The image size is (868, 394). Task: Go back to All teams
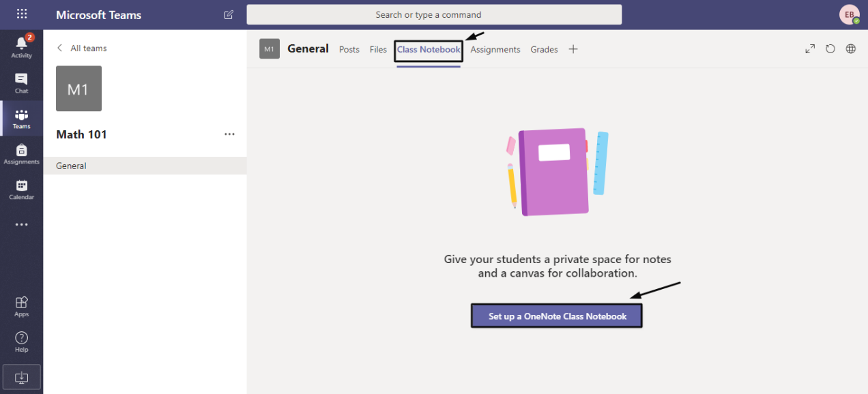82,48
